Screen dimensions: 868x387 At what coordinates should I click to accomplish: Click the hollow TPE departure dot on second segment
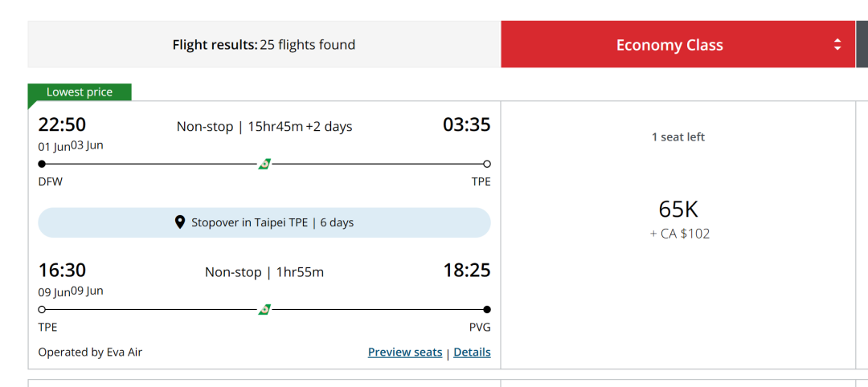pyautogui.click(x=42, y=309)
